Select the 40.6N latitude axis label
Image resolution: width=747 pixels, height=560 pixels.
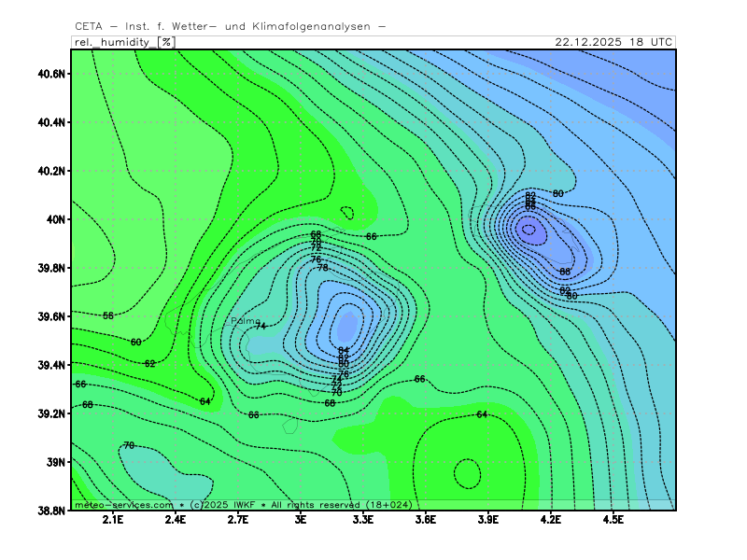pos(50,74)
